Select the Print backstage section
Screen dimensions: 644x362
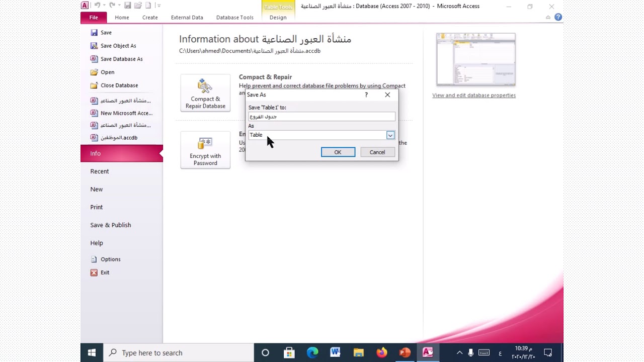96,207
